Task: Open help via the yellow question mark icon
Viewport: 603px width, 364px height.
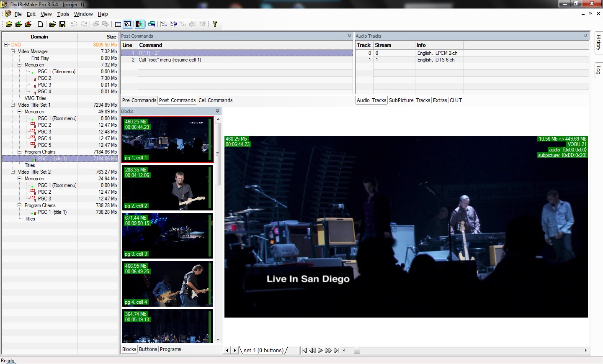Action: (215, 24)
